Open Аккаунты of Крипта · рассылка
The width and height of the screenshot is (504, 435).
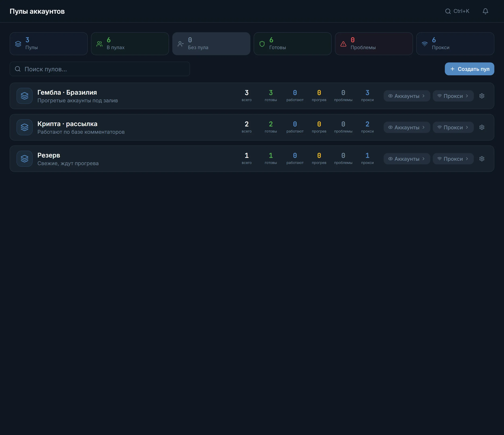click(x=407, y=127)
